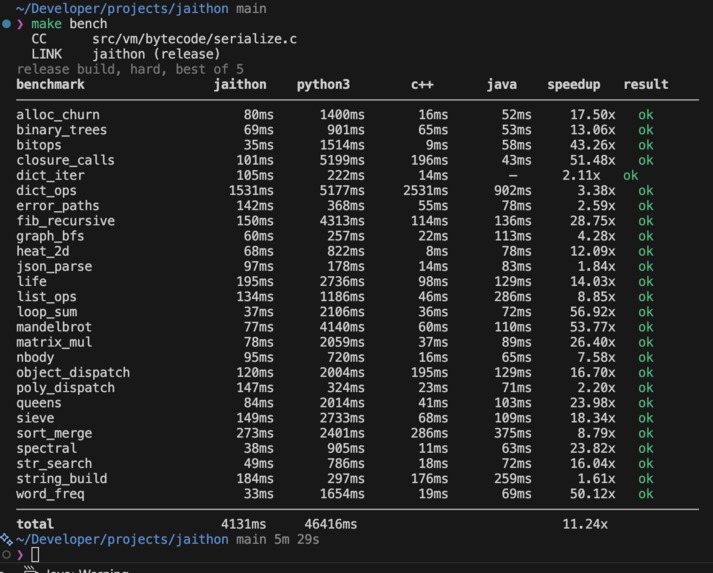Click the '1531ms' jaithon time for dict_ops
This screenshot has width=713, height=573.
[251, 191]
